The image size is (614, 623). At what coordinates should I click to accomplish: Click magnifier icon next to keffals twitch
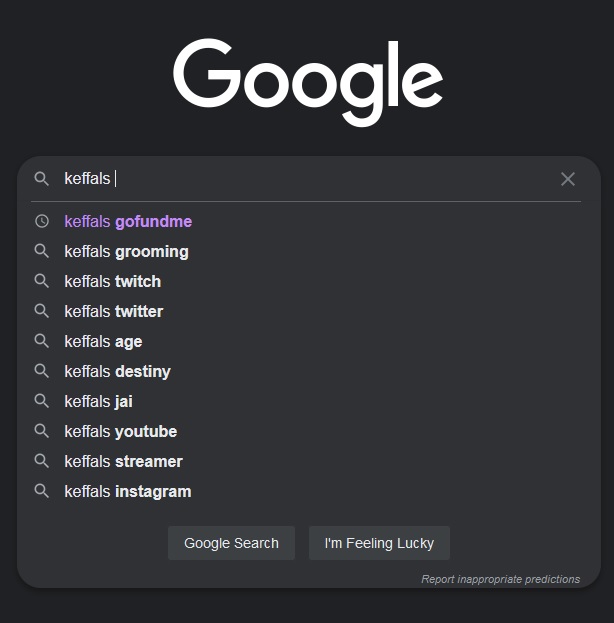tap(41, 281)
